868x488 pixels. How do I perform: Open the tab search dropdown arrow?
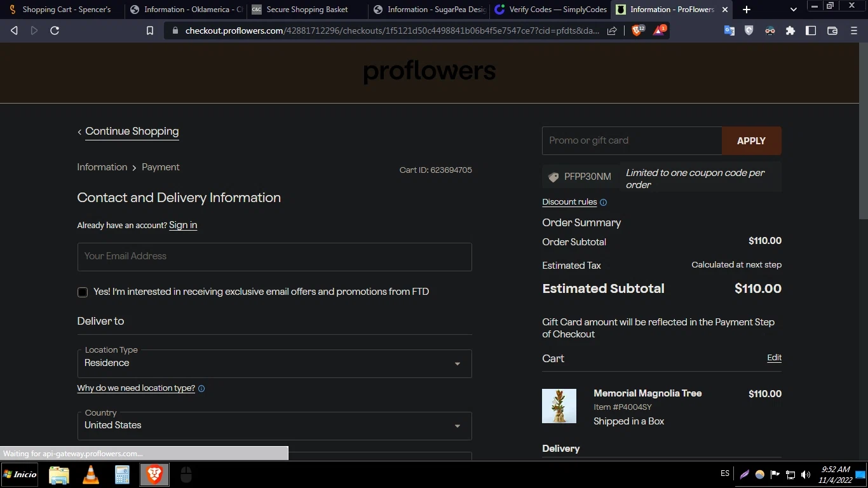[793, 10]
